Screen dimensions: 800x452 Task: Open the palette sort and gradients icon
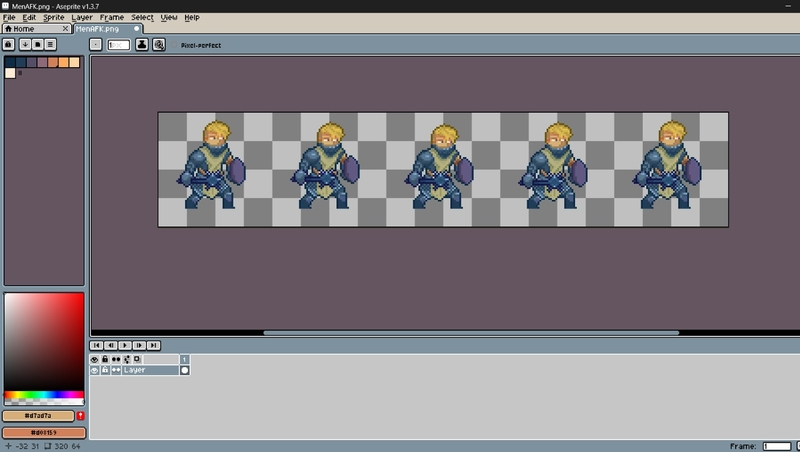click(25, 45)
